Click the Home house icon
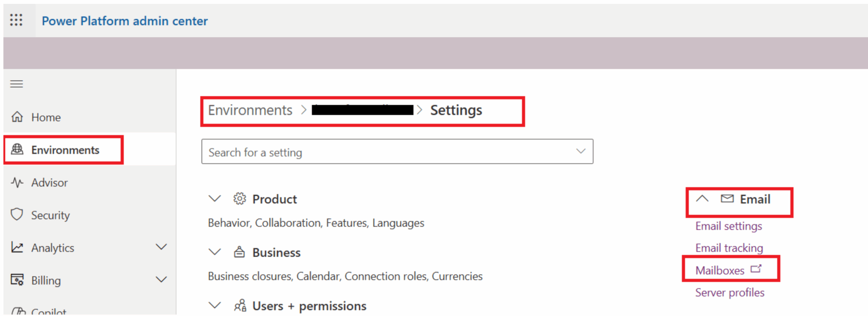The height and width of the screenshot is (316, 868). 17,117
